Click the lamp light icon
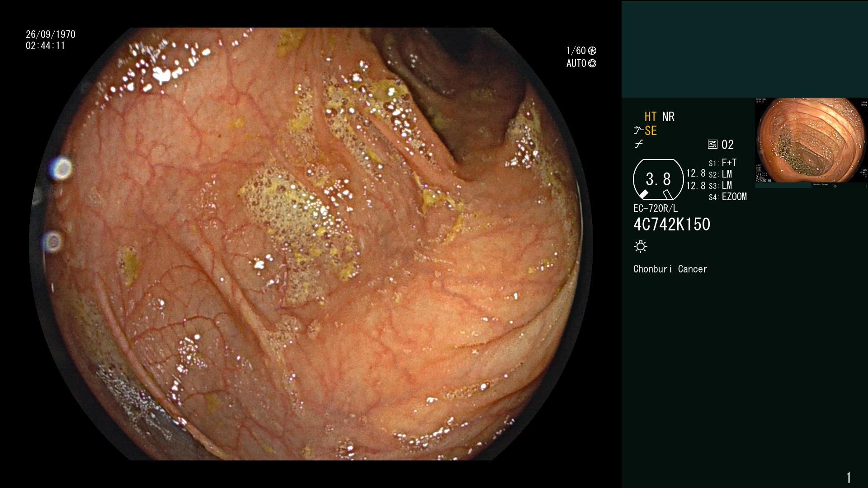This screenshot has width=868, height=488. (x=641, y=247)
